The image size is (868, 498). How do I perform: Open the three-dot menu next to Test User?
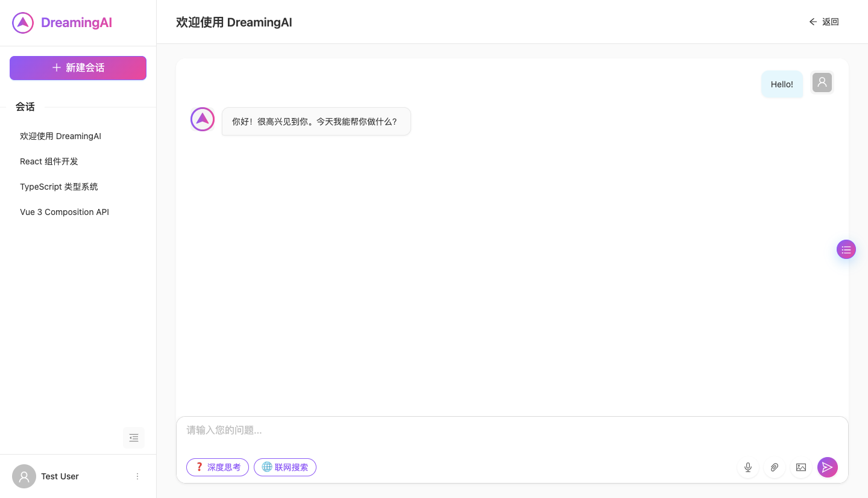click(137, 476)
